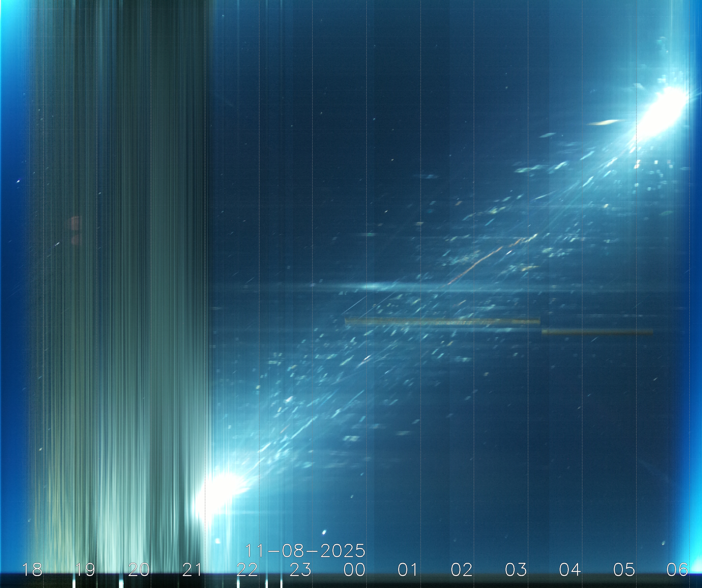Click the 11-08-2025 date text
This screenshot has height=588, width=702.
(x=305, y=550)
